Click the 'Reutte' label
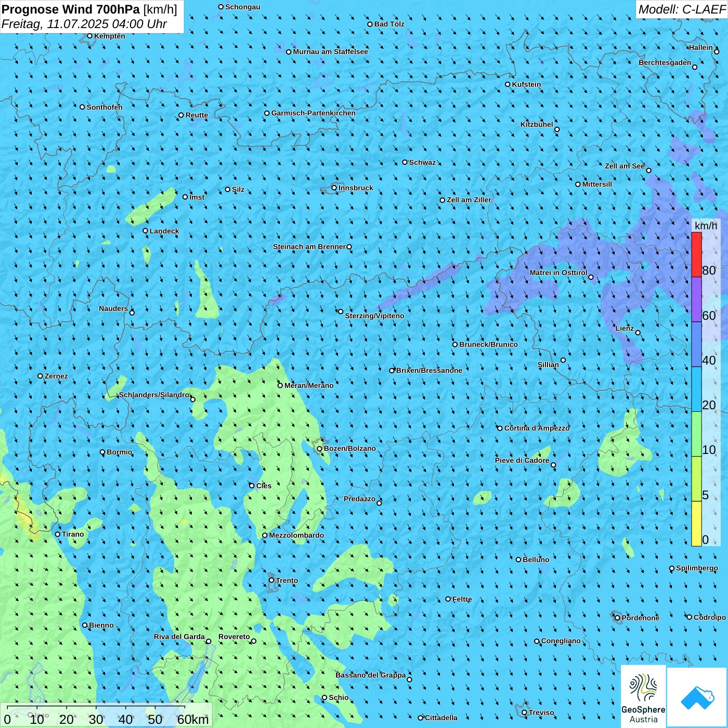Image resolution: width=728 pixels, height=728 pixels. coord(197,115)
